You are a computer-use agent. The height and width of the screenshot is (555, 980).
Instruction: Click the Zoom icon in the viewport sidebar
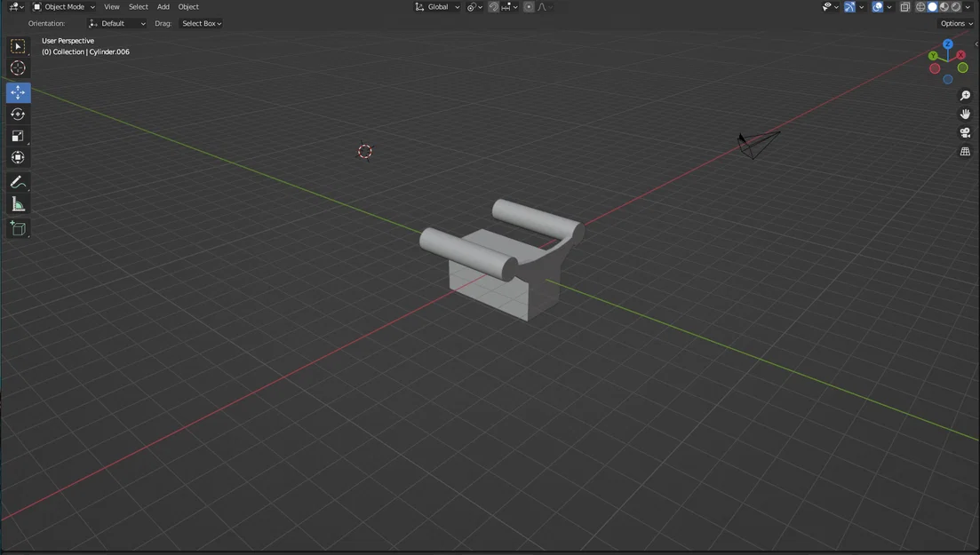tap(965, 95)
